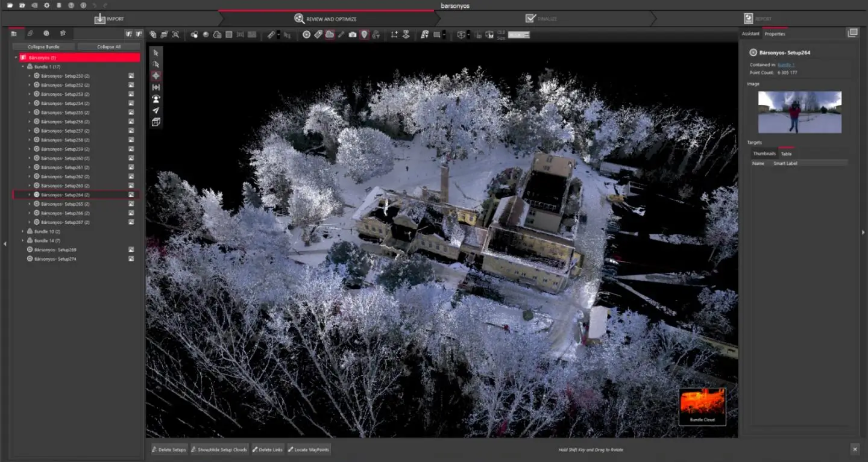This screenshot has height=462, width=868.
Task: Click the cube view tool in viewport toolbar
Action: click(x=156, y=122)
